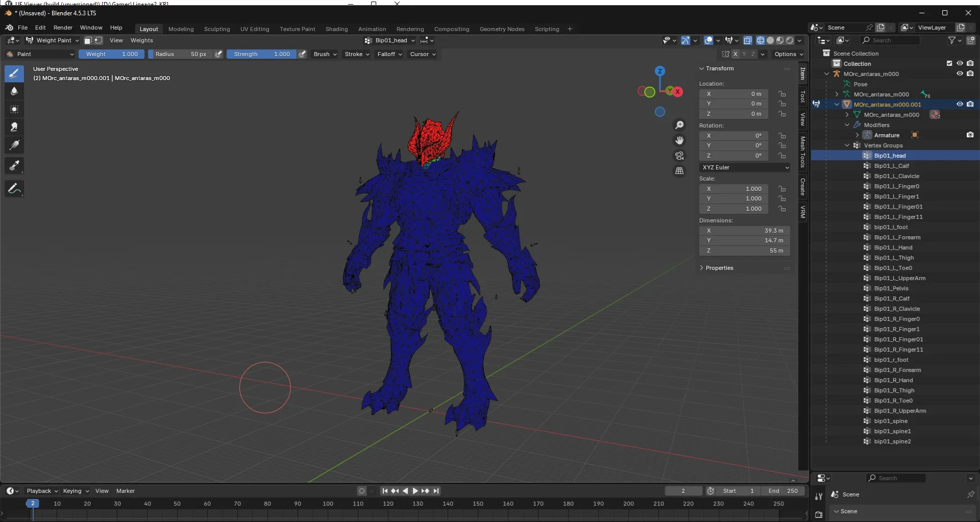
Task: Open the Weights menu
Action: [x=141, y=40]
